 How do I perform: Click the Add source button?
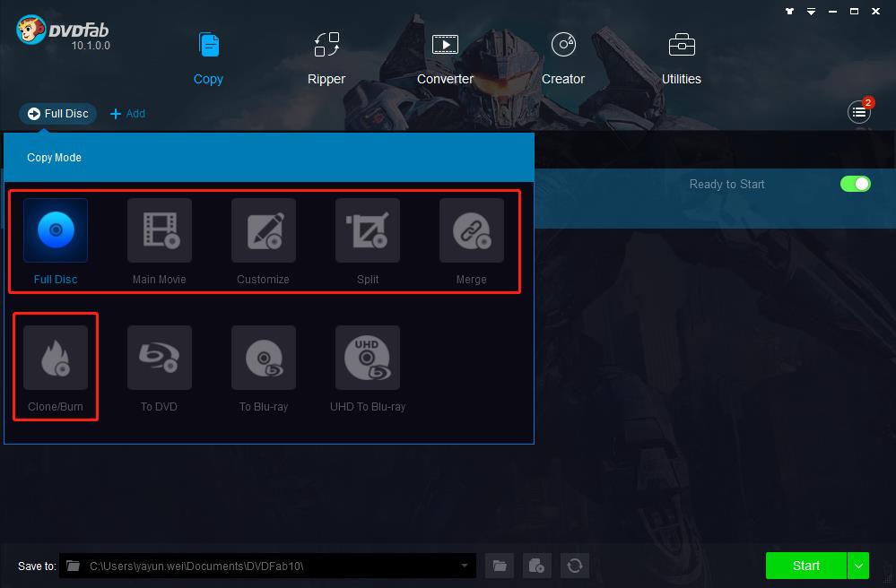(127, 114)
